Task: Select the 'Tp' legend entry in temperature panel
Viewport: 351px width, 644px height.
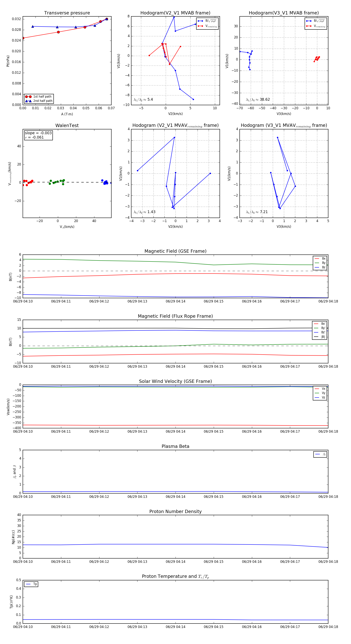Action: pyautogui.click(x=31, y=584)
